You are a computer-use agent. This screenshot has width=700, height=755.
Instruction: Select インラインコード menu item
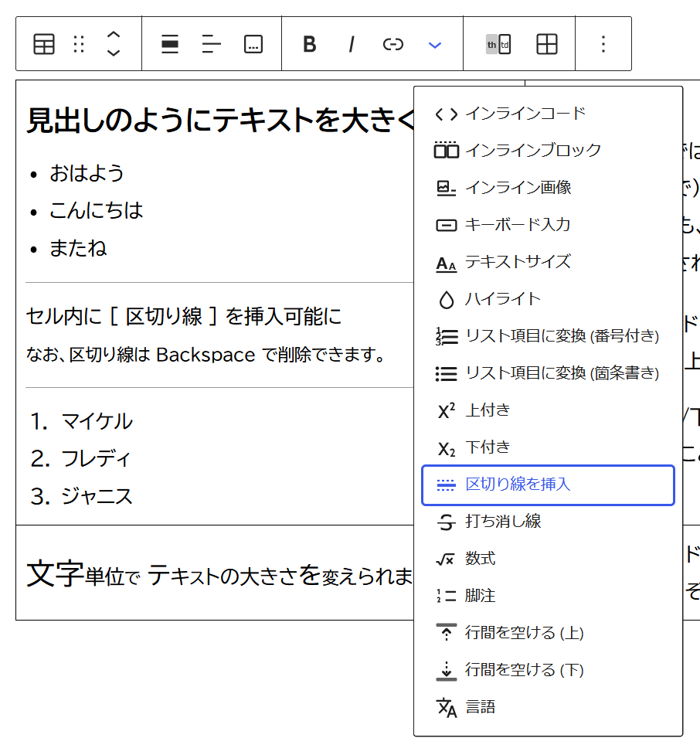(548, 114)
